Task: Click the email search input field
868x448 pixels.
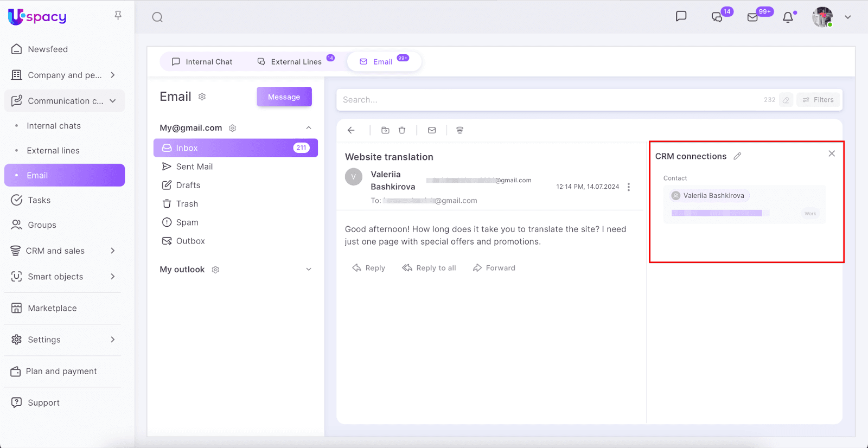Action: click(x=542, y=100)
